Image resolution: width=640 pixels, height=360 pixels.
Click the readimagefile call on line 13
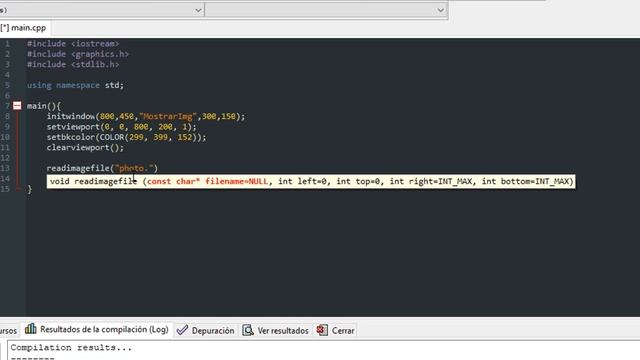(x=102, y=168)
